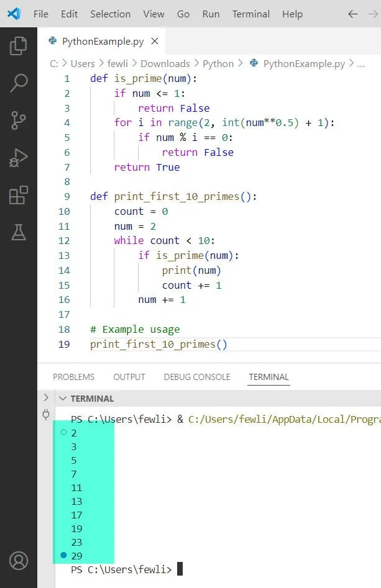Open the Source Control view
This screenshot has height=588, width=381.
pyautogui.click(x=19, y=120)
